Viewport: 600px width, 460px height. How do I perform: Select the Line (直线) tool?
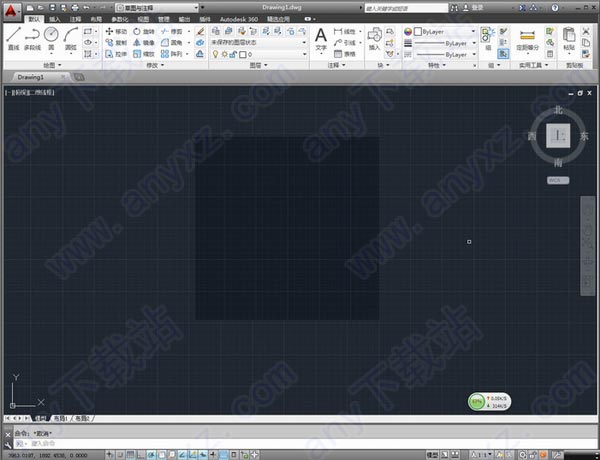click(x=13, y=39)
